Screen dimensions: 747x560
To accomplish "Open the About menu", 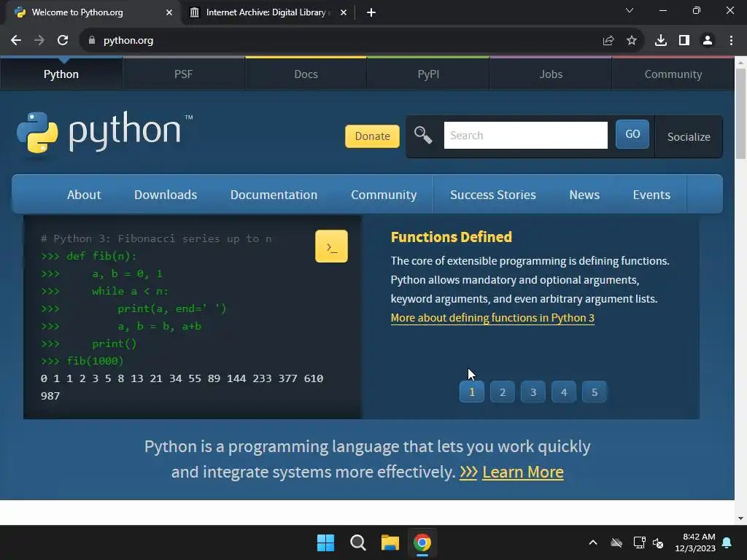I will (x=84, y=195).
